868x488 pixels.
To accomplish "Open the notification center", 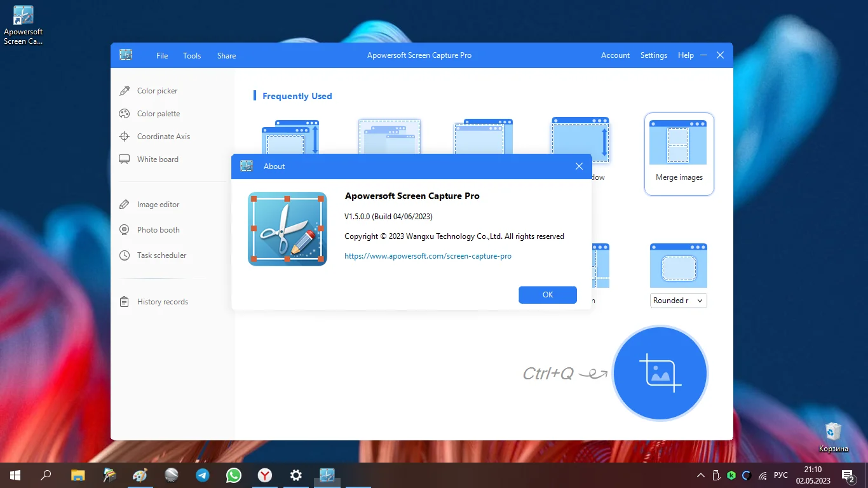I will 848,475.
